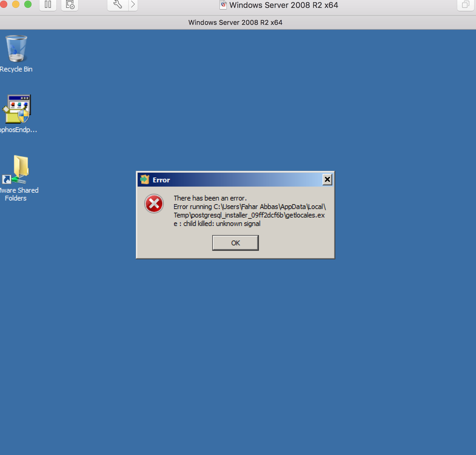
Task: Expand the arrow beside the wrench icon
Action: point(133,5)
